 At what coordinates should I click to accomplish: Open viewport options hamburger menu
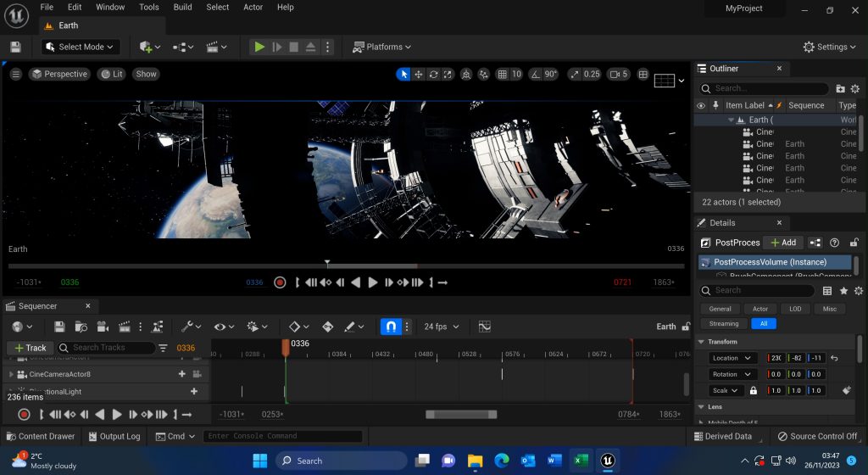tap(15, 74)
